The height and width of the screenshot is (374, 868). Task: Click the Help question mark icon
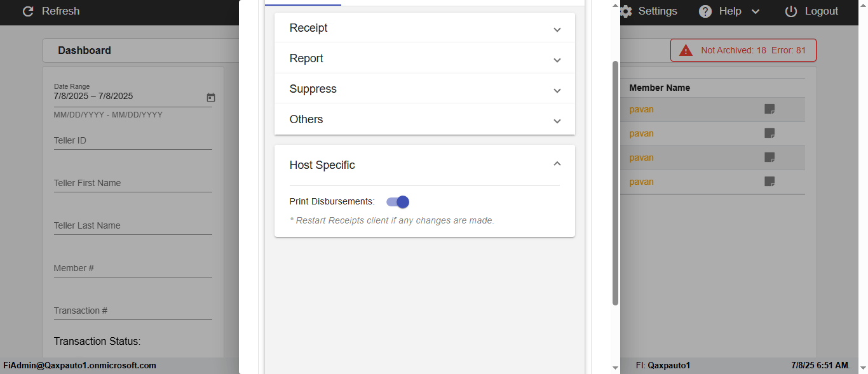(705, 11)
